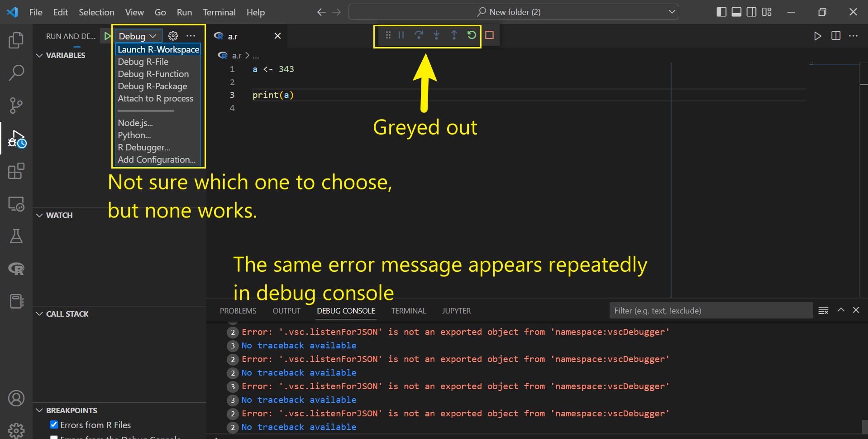Viewport: 868px width, 439px height.
Task: Open editor more actions ellipsis
Action: (854, 36)
